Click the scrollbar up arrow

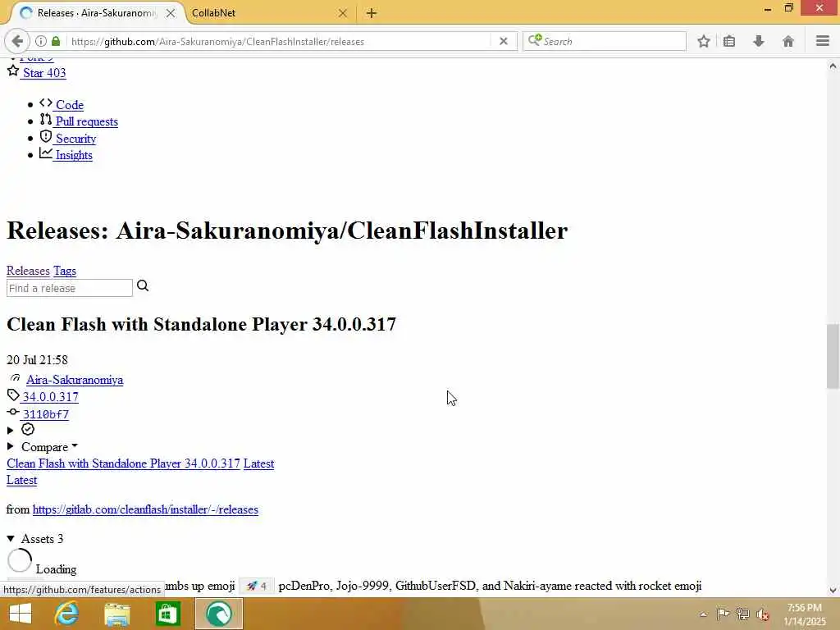tap(833, 66)
